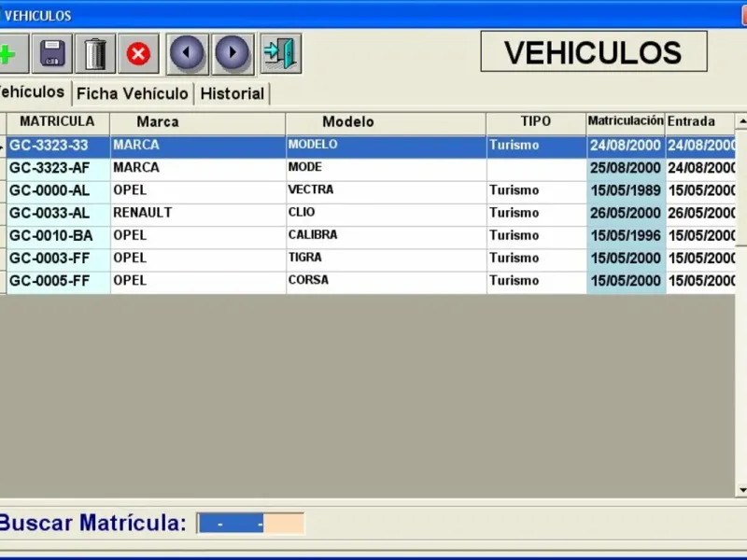Screen dimensions: 747x560
Task: Exit the form using the door icon
Action: [281, 54]
